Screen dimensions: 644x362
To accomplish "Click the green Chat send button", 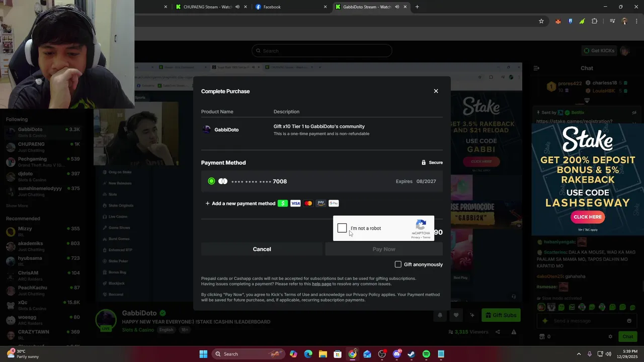I will click(627, 336).
